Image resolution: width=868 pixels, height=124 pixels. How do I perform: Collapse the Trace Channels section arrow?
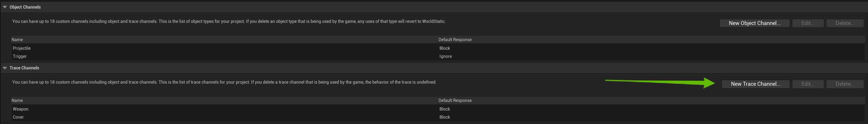pos(5,68)
